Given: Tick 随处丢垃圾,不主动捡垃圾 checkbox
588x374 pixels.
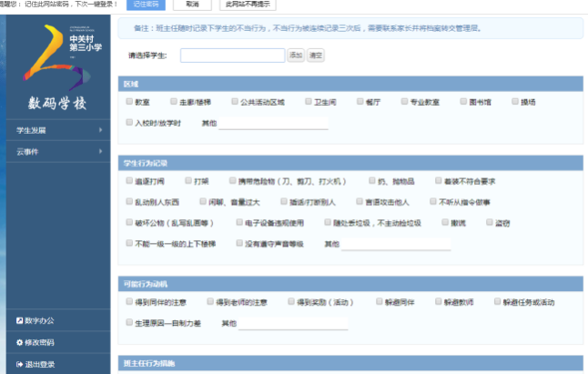Looking at the screenshot, I should (328, 222).
